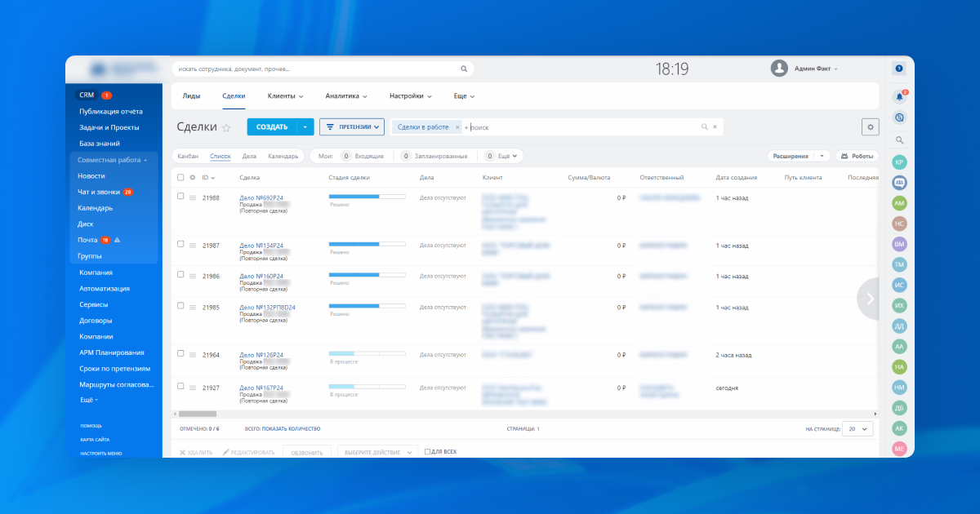Open the group chat avatar icon
This screenshot has width=980, height=514.
click(x=899, y=183)
